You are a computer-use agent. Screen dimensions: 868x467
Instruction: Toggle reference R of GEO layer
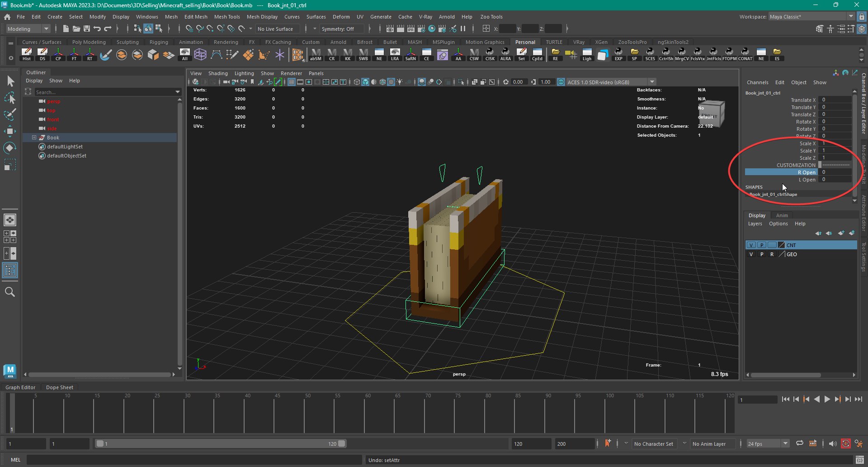click(772, 254)
